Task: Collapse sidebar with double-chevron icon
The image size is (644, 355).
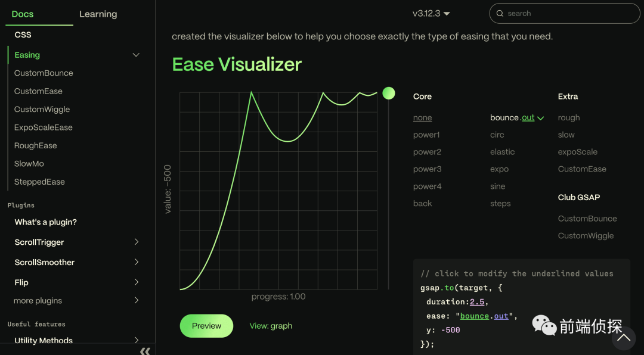Action: coord(145,351)
